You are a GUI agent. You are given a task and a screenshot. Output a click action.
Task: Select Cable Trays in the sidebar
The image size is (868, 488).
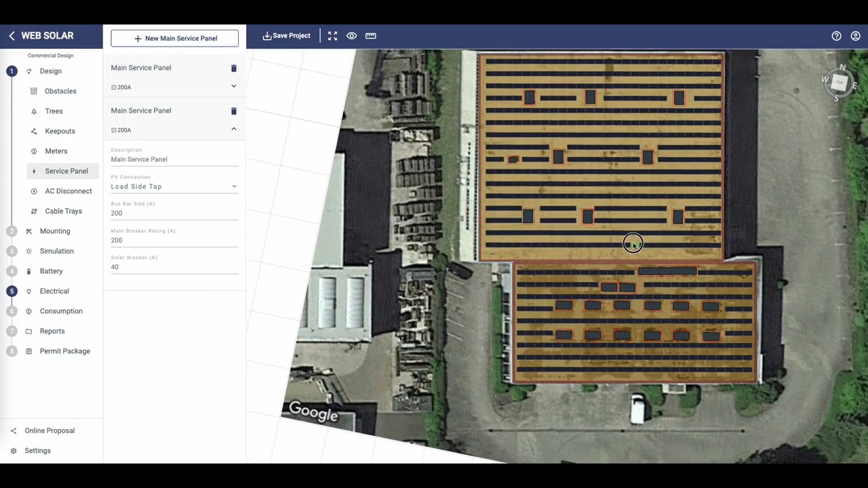pos(63,211)
